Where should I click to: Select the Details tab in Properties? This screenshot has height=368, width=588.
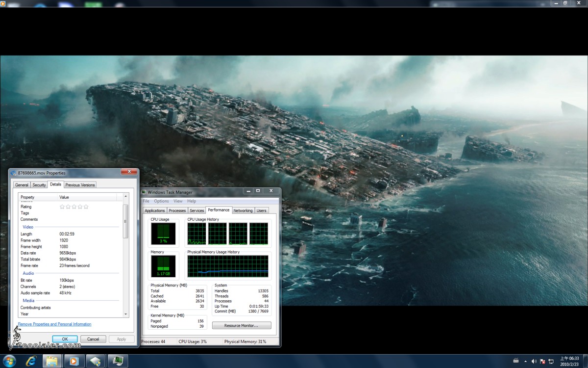tap(56, 184)
